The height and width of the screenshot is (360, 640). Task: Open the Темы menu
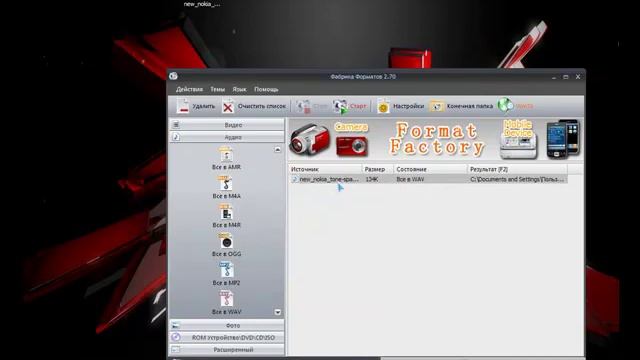[218, 89]
